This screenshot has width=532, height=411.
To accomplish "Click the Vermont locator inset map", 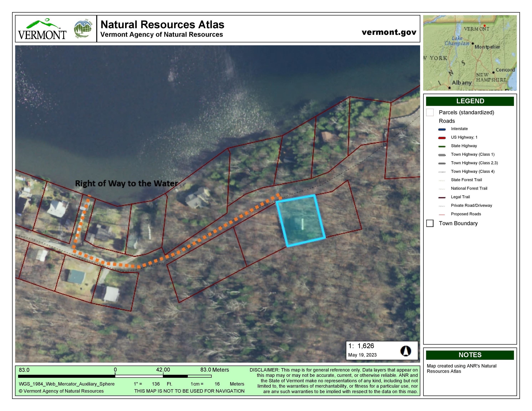I will pos(470,53).
